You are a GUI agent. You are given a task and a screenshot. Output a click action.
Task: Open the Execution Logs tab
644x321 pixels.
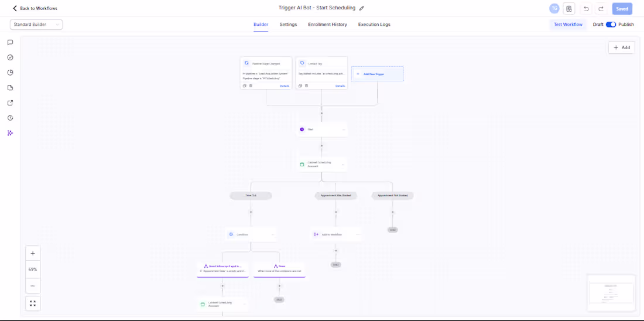(374, 25)
